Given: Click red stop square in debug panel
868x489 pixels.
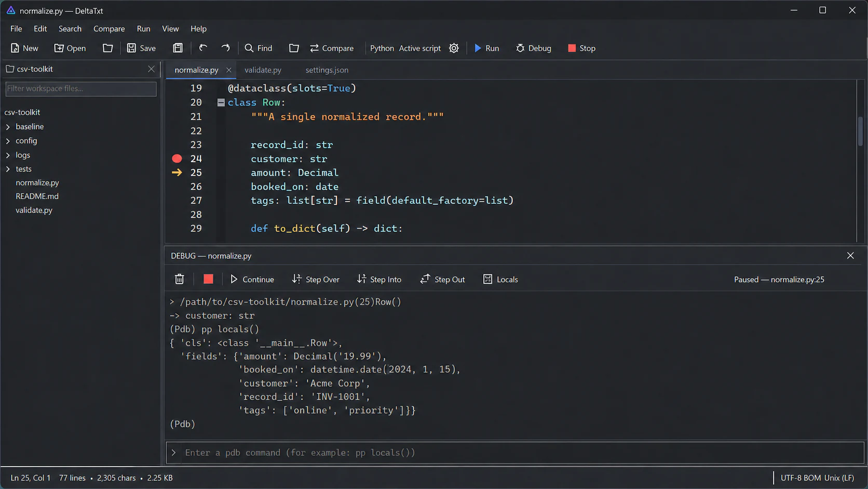Looking at the screenshot, I should [x=208, y=280].
